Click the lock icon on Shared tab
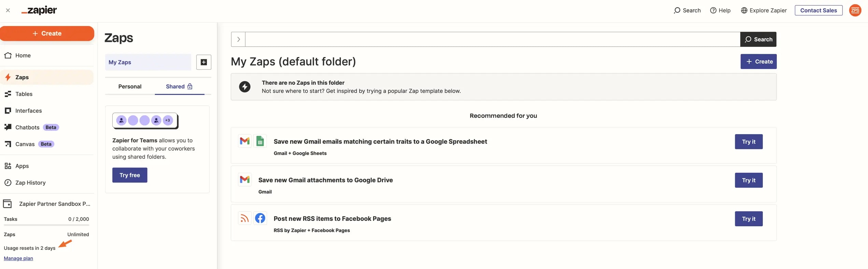868x269 pixels. (x=190, y=86)
